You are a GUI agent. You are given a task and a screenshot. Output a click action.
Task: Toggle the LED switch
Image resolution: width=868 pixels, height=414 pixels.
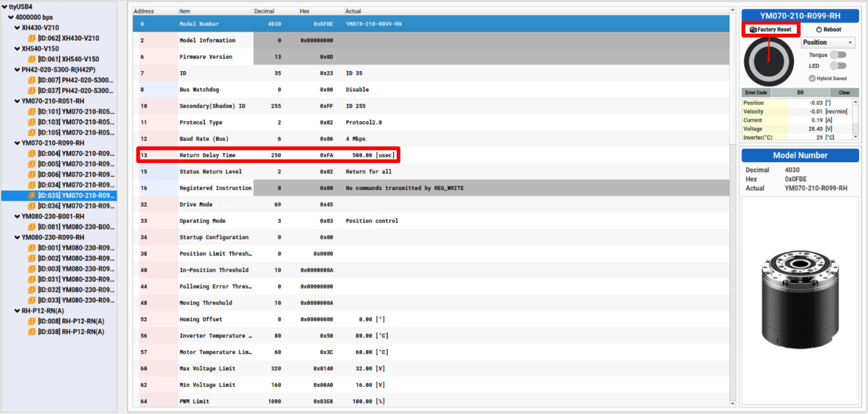[x=838, y=66]
